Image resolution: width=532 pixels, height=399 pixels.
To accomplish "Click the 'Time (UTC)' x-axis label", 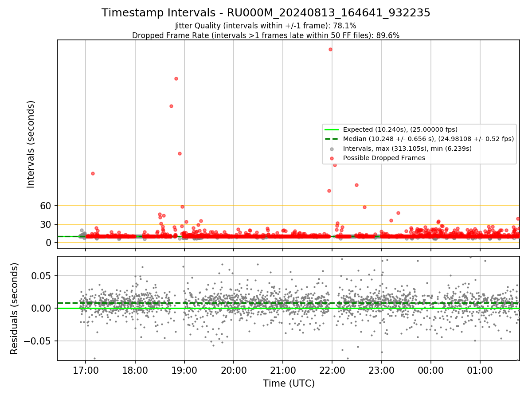I will (289, 383).
